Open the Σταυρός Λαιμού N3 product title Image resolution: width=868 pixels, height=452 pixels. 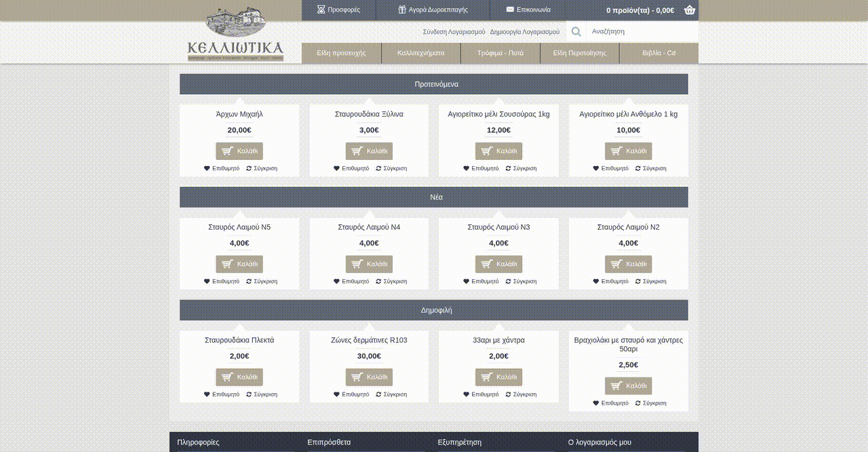498,227
